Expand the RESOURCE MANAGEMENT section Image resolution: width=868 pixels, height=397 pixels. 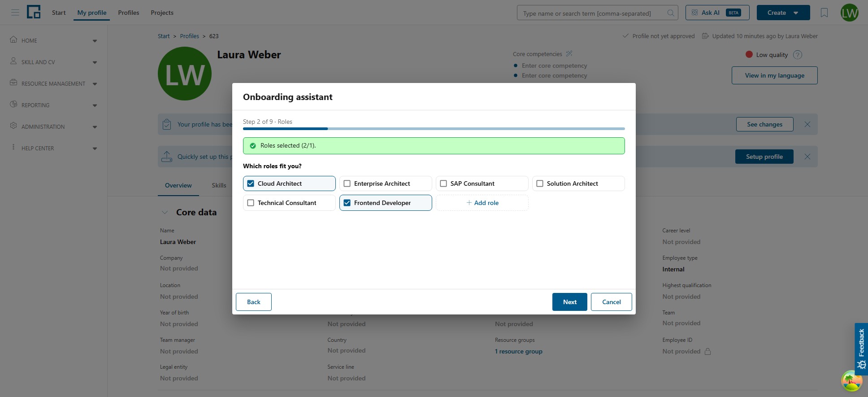pyautogui.click(x=95, y=84)
